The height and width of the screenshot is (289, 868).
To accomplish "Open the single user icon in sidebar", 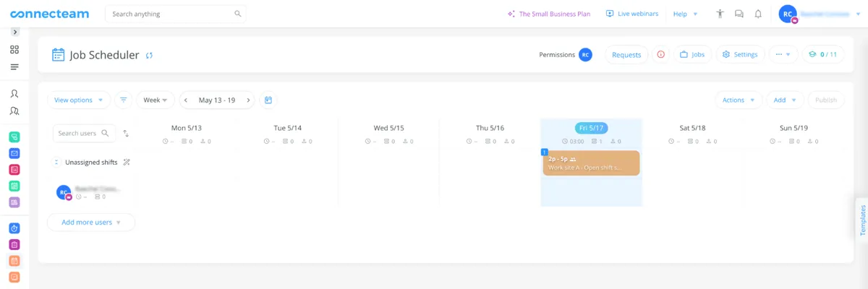I will click(14, 94).
